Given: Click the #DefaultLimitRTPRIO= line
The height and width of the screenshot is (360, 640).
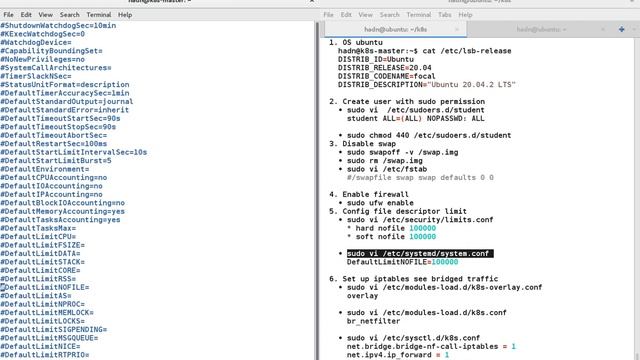Looking at the screenshot, I should point(44,355).
